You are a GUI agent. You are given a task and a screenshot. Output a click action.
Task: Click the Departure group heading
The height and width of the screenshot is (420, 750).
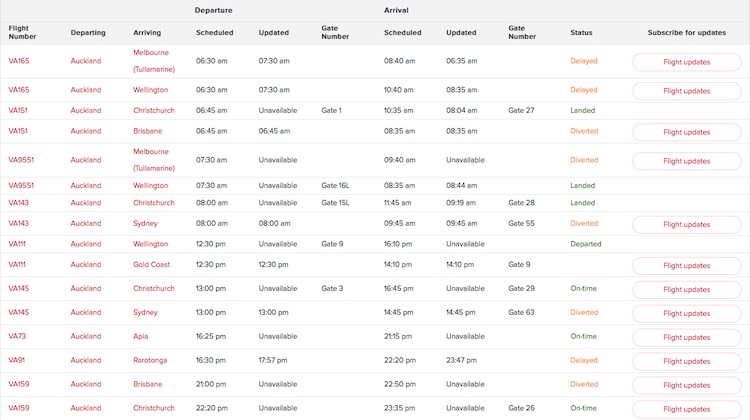coord(213,10)
